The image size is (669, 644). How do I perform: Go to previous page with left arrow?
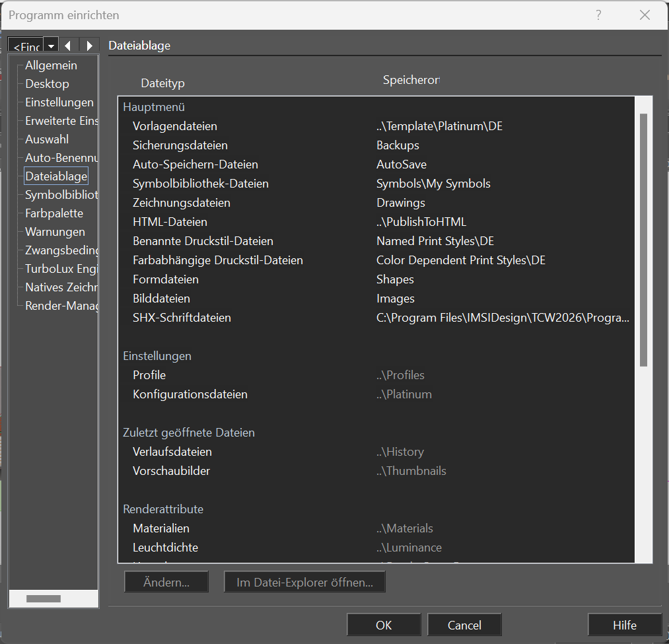click(x=68, y=45)
